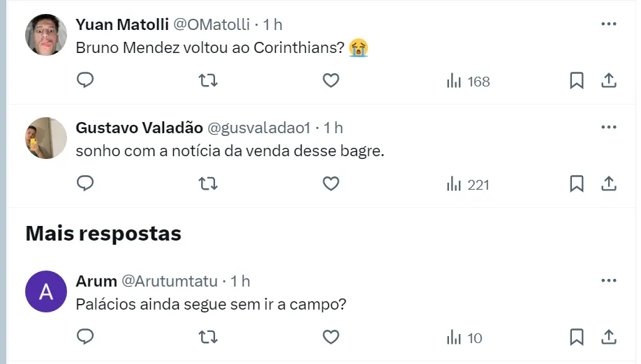Open more options on Gustavo Valadão's tweet
Image resolution: width=641 pixels, height=364 pixels.
tap(609, 128)
